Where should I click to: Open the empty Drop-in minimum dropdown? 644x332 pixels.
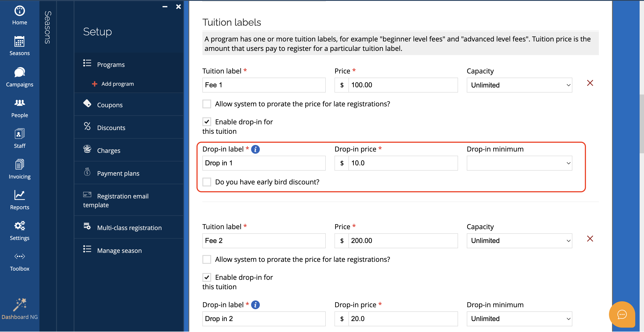click(519, 163)
